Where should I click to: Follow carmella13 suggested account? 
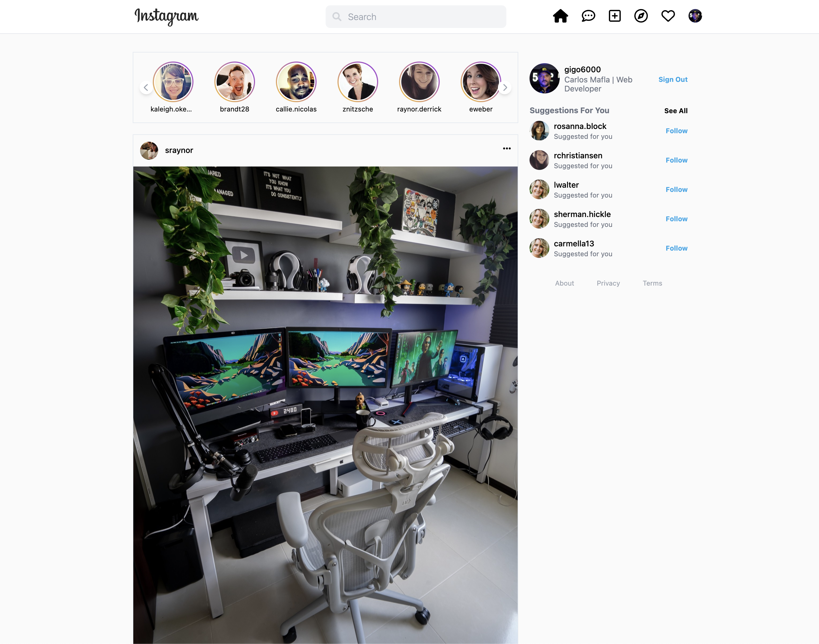tap(677, 248)
